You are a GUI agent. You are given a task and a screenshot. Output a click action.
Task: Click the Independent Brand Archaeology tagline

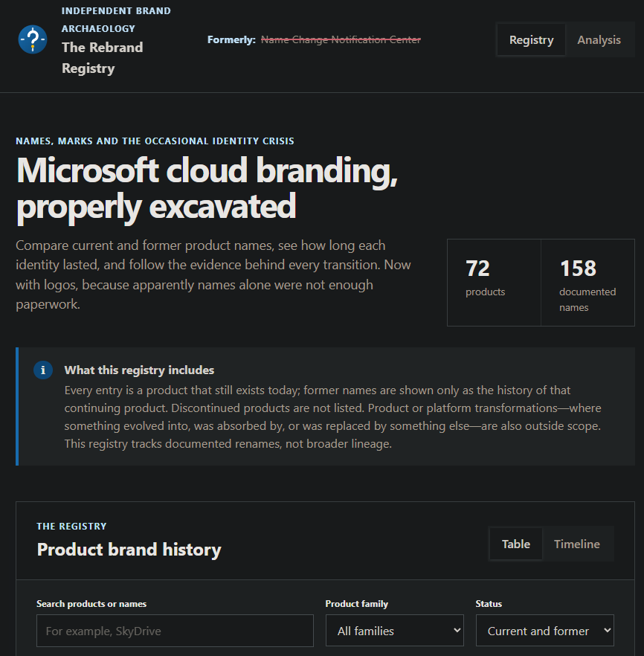pos(116,19)
